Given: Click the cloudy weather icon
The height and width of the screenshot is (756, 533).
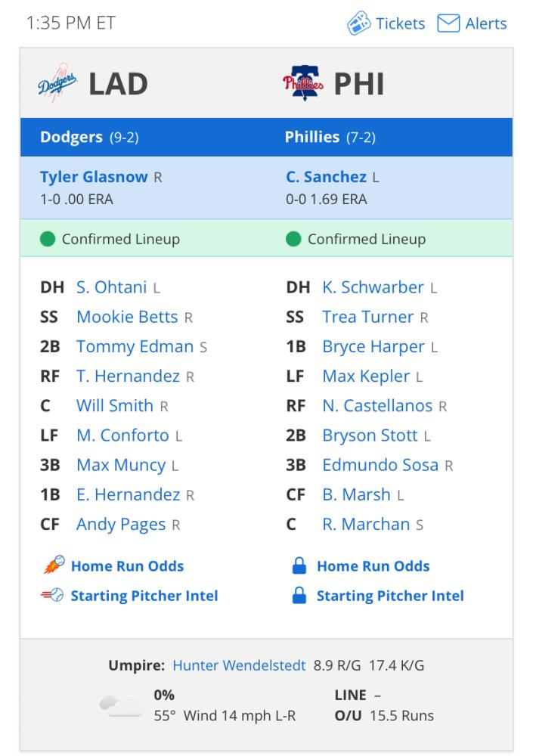Looking at the screenshot, I should click(121, 705).
